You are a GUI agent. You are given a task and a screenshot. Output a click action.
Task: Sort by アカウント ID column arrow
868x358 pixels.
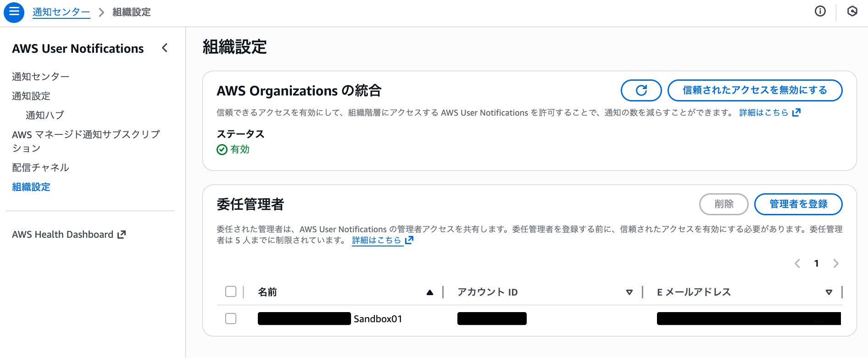pos(629,292)
